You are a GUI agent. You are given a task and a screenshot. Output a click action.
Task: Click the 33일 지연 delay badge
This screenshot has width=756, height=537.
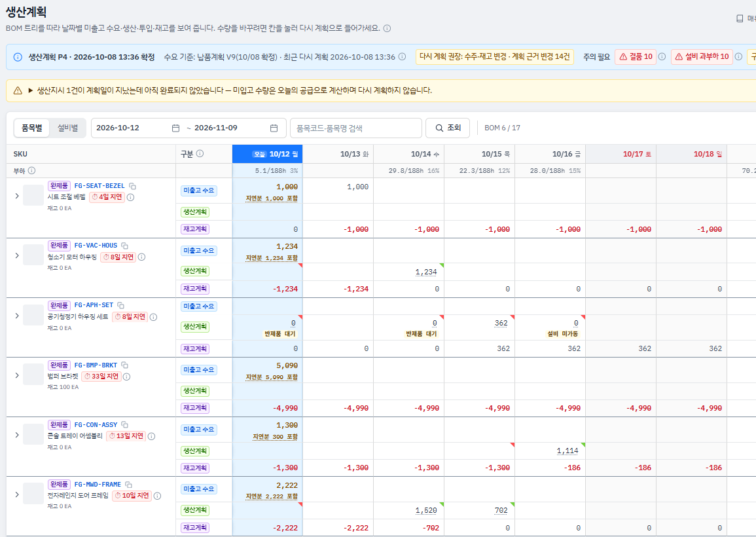101,377
